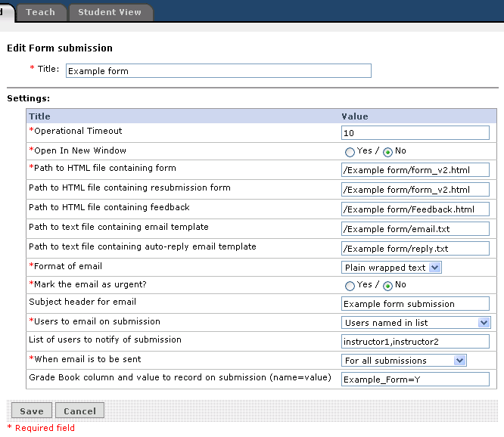Click the Title input field
504x437 pixels.
[x=218, y=71]
